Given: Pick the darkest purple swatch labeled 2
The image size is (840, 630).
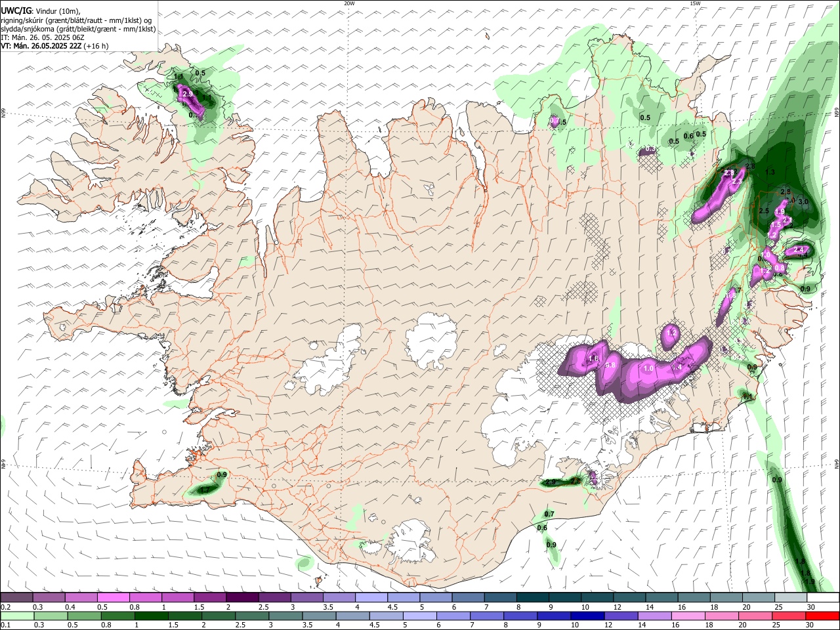Looking at the screenshot, I should pyautogui.click(x=241, y=598).
